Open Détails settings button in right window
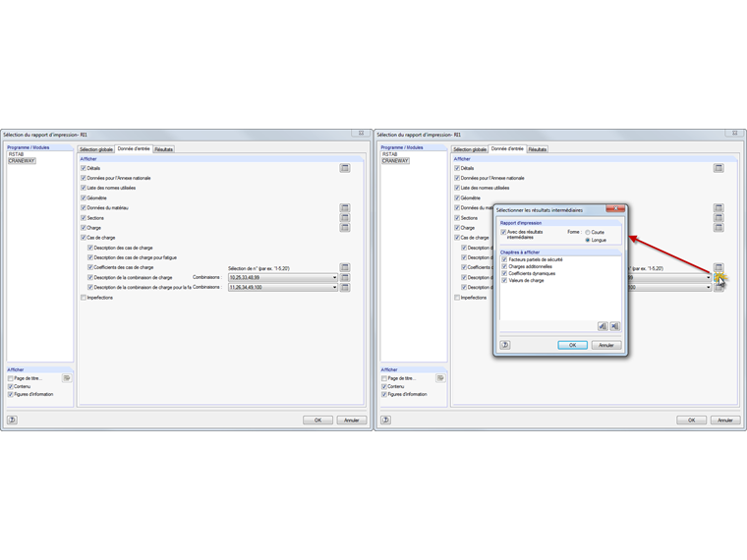Image resolution: width=747 pixels, height=560 pixels. (x=718, y=168)
